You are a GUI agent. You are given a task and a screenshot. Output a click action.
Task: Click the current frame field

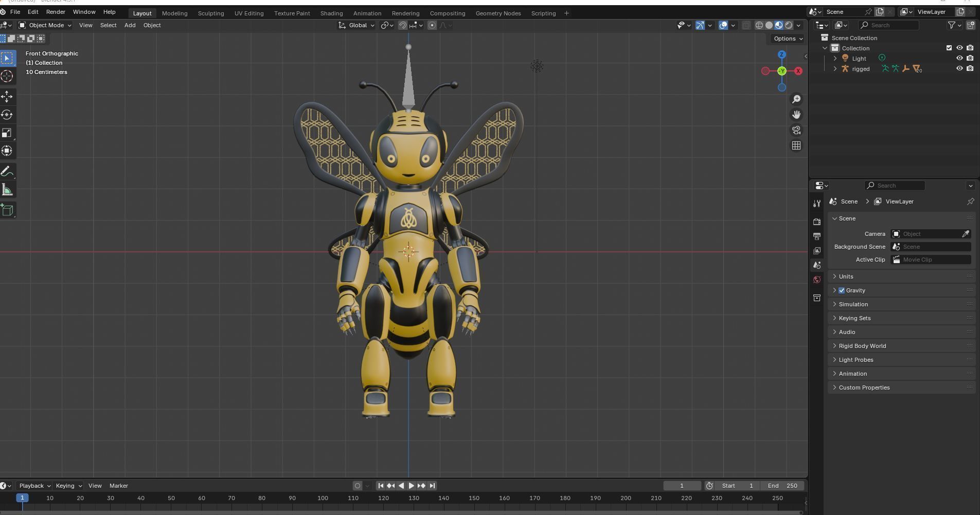pos(682,486)
